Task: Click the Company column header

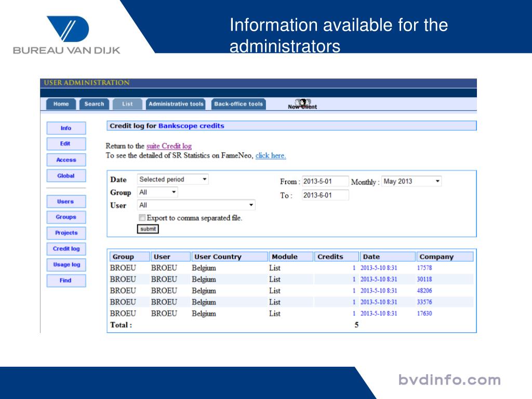Action: (445, 257)
